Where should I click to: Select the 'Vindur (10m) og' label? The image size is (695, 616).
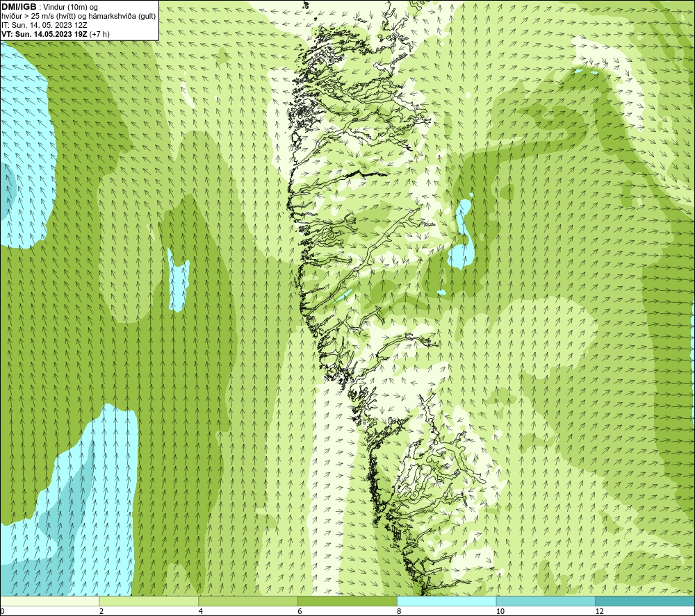[x=72, y=8]
